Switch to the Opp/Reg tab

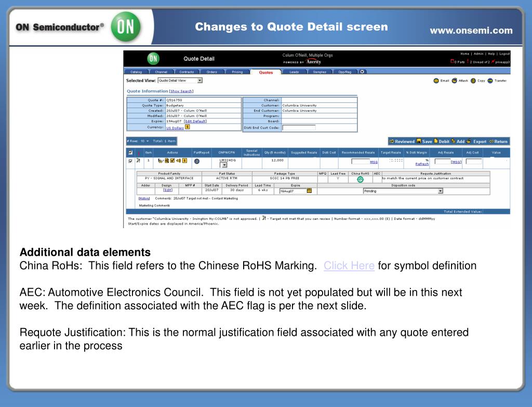click(345, 72)
